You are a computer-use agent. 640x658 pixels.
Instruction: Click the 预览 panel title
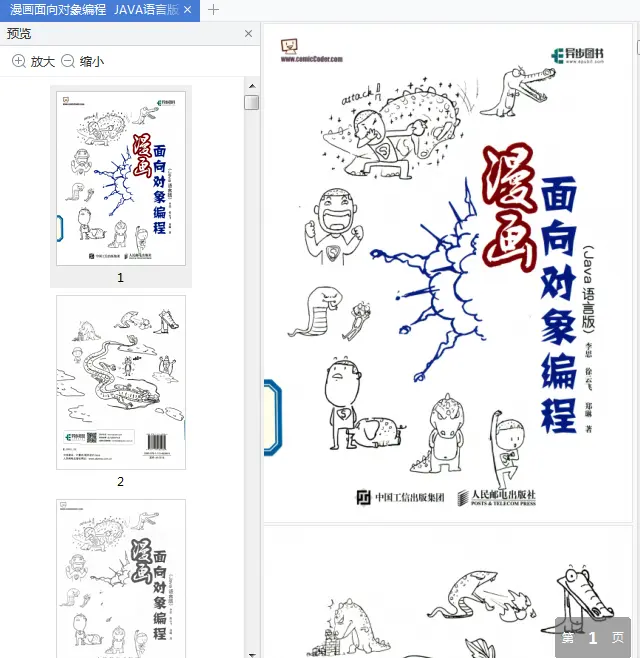[19, 34]
